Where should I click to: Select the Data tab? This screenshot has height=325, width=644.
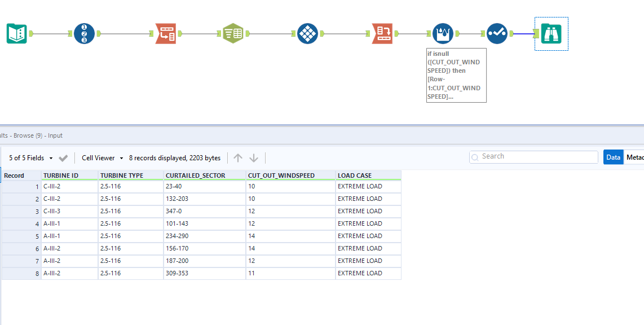613,156
